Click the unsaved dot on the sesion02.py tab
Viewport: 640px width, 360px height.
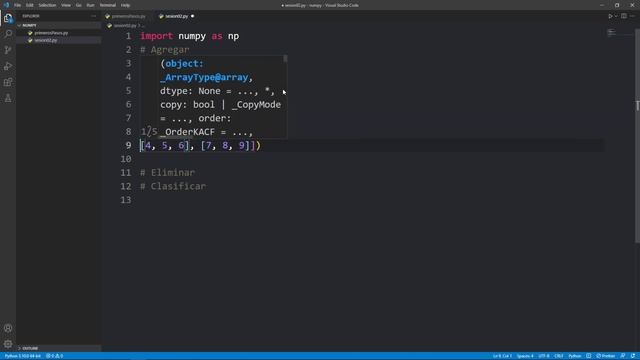click(x=192, y=16)
